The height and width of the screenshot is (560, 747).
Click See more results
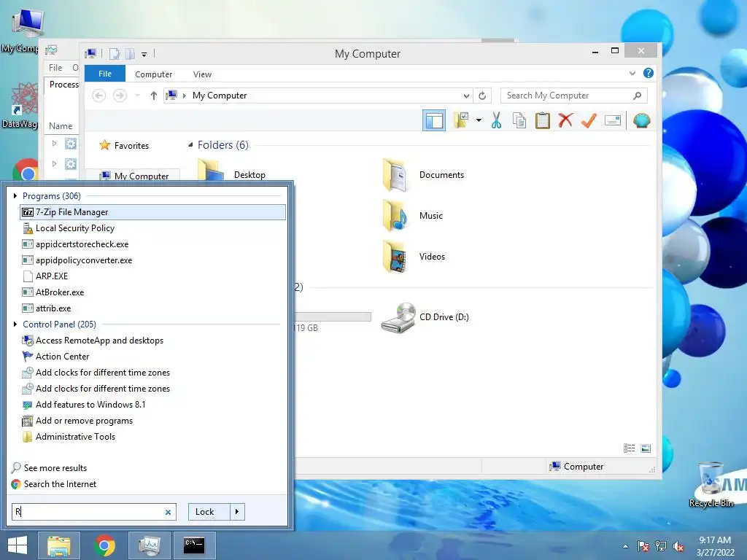(x=49, y=468)
